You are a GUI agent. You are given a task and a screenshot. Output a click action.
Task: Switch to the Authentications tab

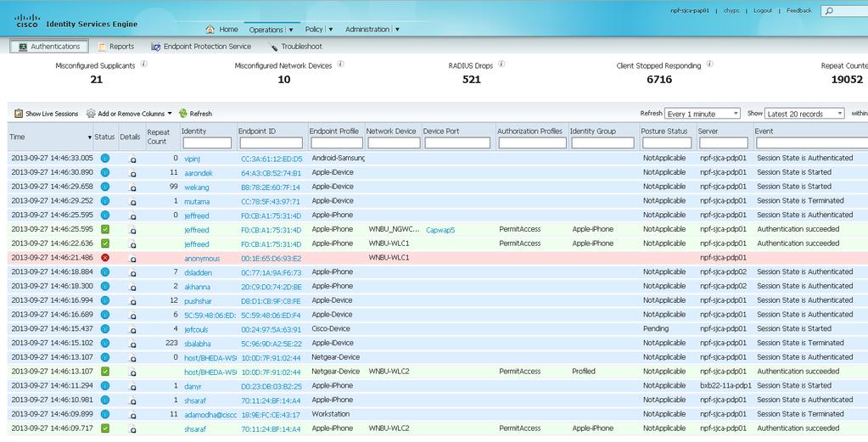click(48, 47)
